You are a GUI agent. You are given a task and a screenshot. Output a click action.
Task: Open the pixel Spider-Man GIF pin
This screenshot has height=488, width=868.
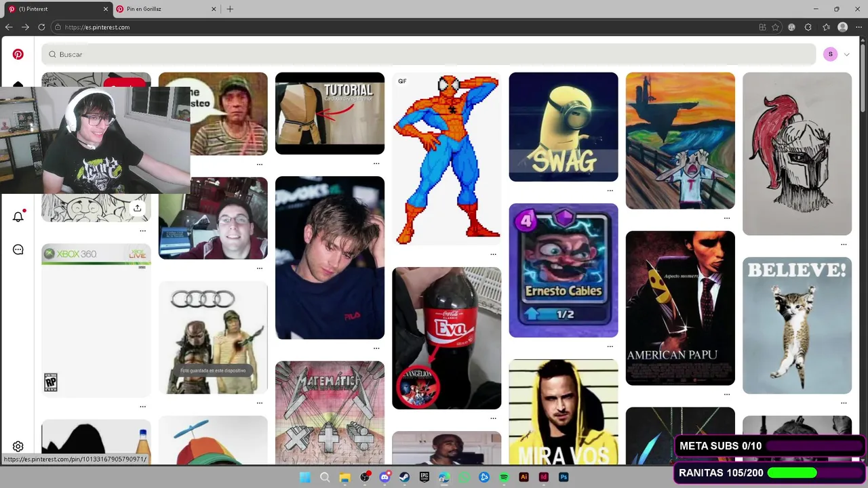pos(447,159)
